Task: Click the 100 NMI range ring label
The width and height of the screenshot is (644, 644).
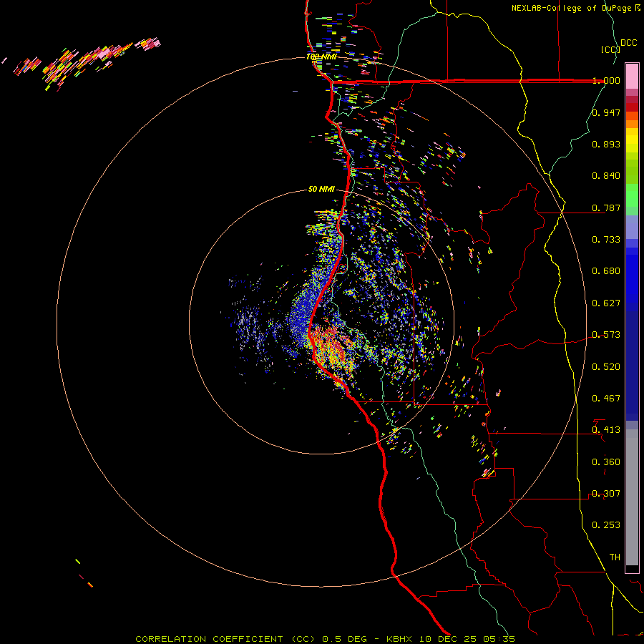Action: point(321,57)
